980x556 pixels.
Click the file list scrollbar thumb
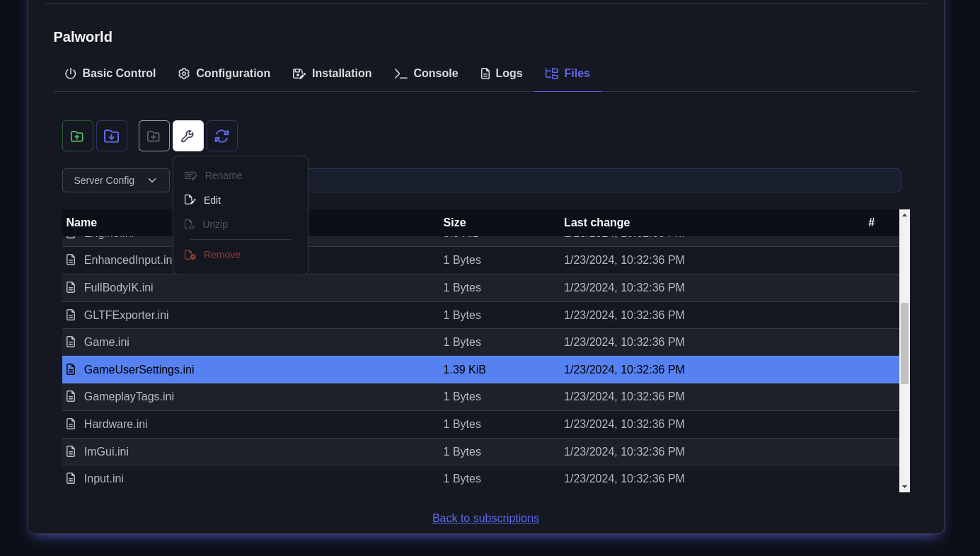pos(904,343)
